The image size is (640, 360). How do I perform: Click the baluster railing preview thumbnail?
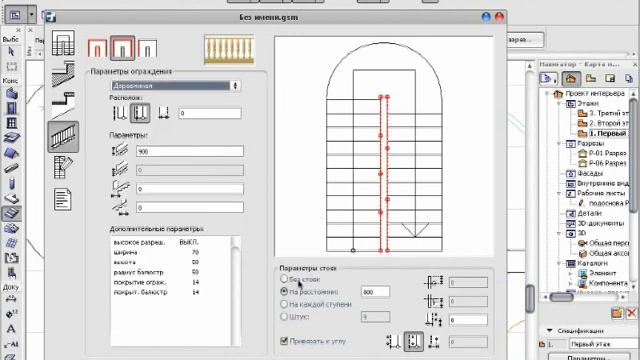[229, 50]
